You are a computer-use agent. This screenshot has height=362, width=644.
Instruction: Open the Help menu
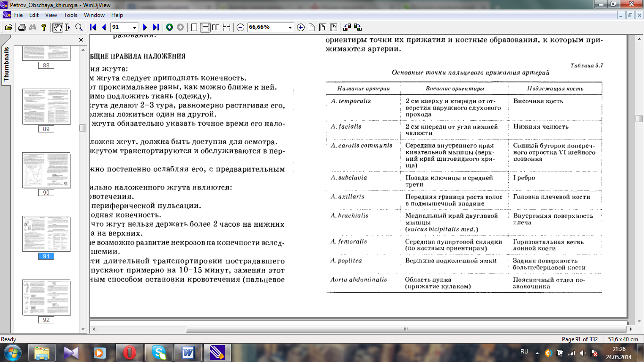[x=117, y=15]
